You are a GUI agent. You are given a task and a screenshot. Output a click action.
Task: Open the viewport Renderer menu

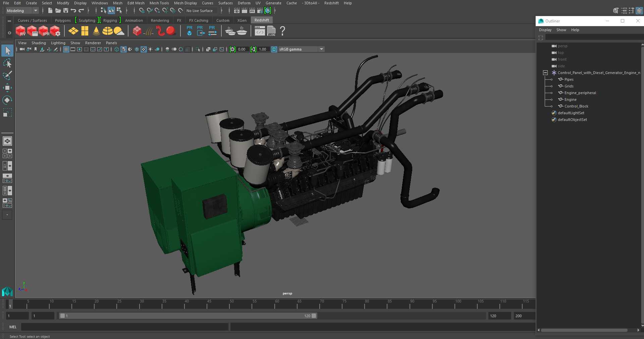[x=93, y=43]
